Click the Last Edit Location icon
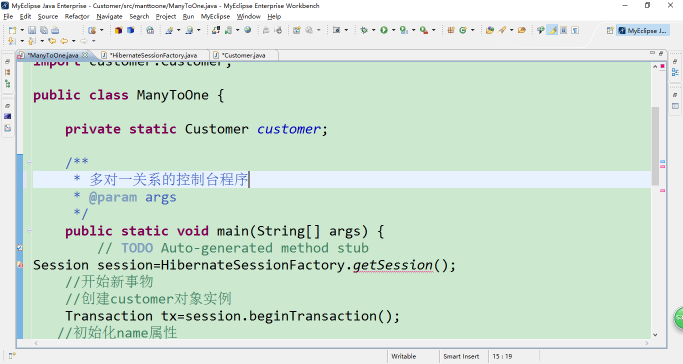The width and height of the screenshot is (683, 364). pyautogui.click(x=52, y=41)
